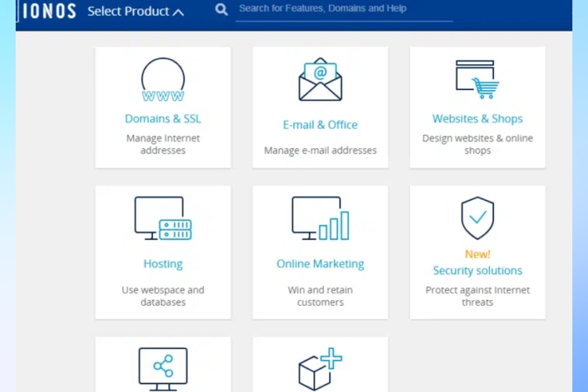Click the search magnifier icon

pos(221,9)
